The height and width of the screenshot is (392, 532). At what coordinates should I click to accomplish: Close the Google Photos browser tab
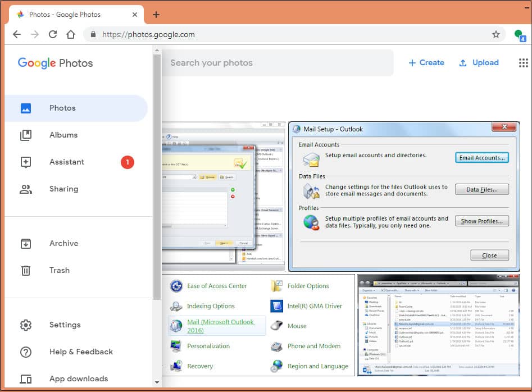135,15
